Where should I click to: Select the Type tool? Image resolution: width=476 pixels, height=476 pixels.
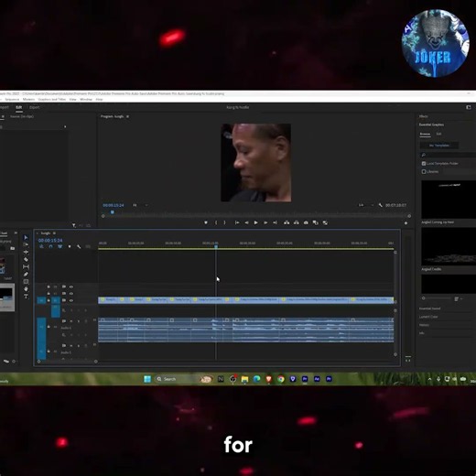26,297
